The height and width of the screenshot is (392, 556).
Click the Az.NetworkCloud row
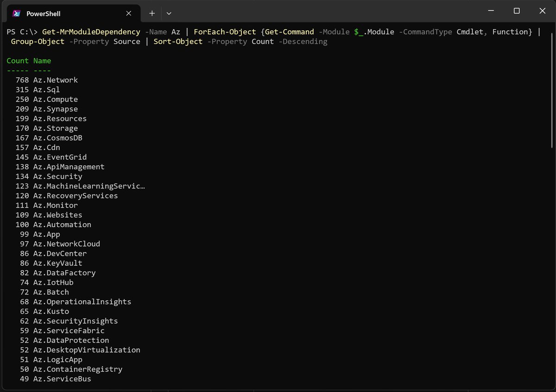click(60, 244)
